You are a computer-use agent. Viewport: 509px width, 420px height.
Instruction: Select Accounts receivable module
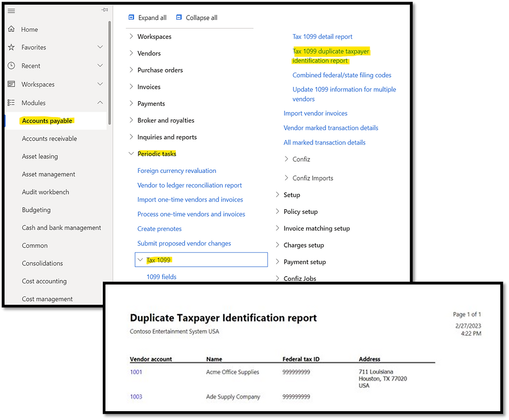[49, 139]
